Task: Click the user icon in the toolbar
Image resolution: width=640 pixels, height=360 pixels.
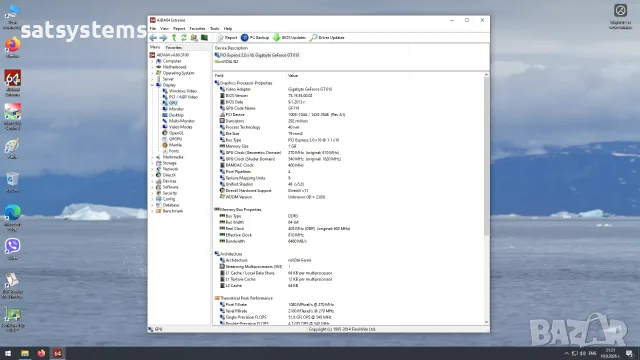Action: [194, 38]
